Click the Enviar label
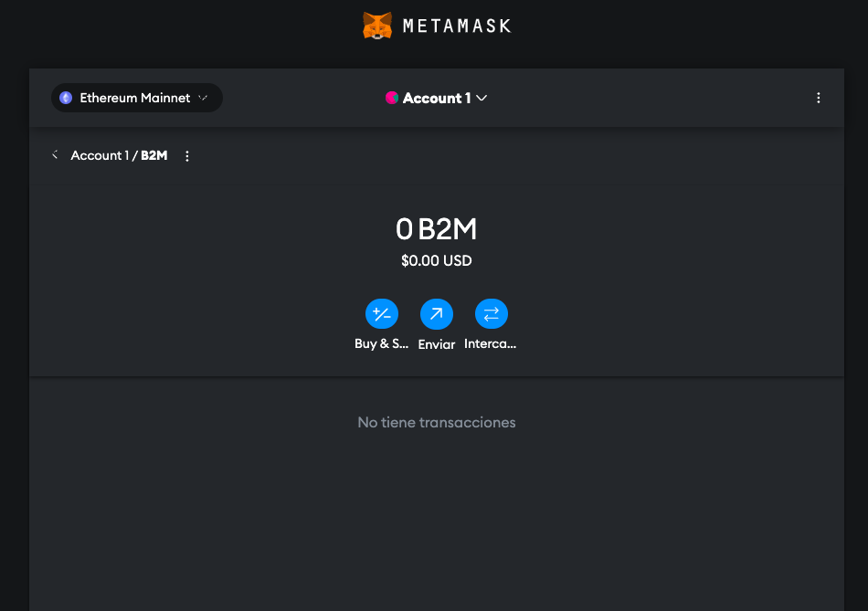 436,344
